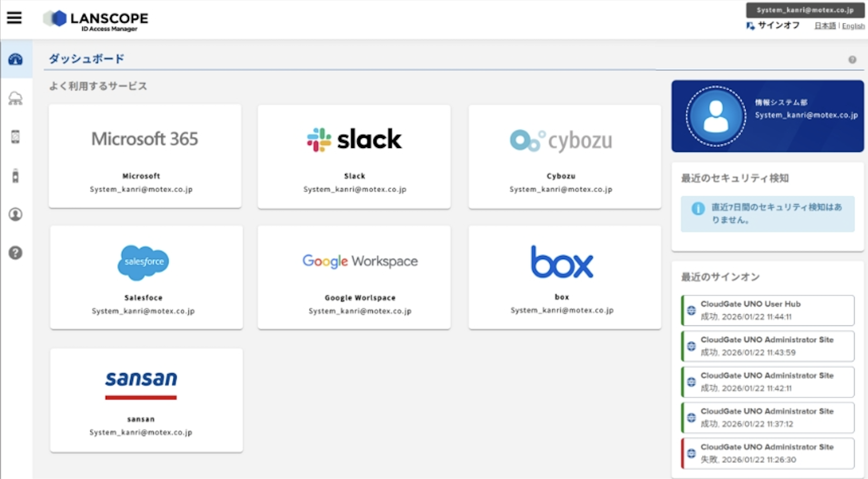Launch the Slack service tile

click(354, 156)
